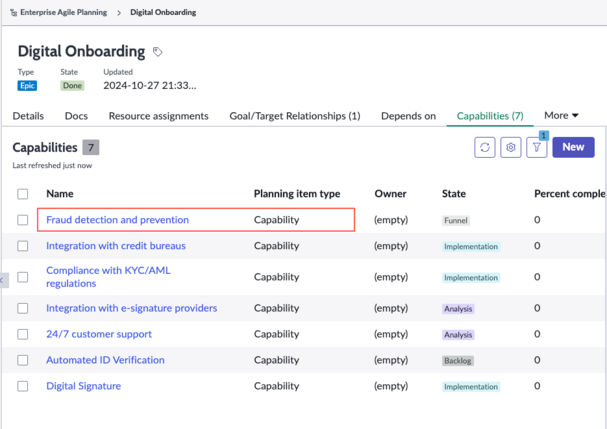This screenshot has height=429, width=607.
Task: Check the 24/7 customer support row
Action: pyautogui.click(x=23, y=334)
